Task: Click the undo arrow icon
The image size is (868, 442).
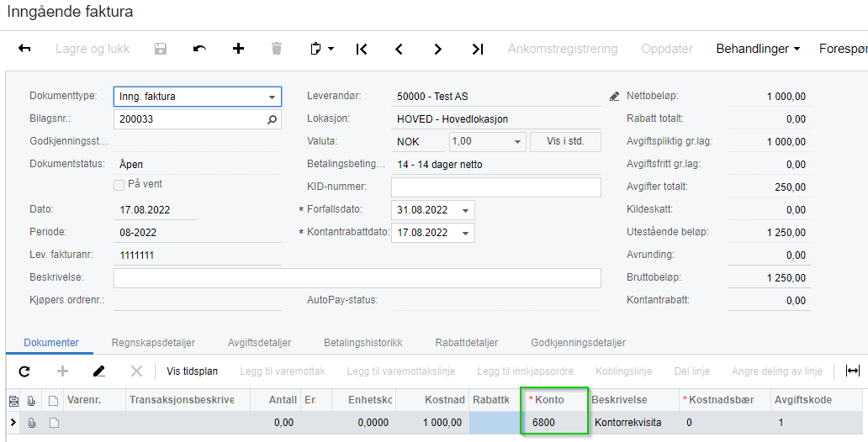Action: point(200,49)
